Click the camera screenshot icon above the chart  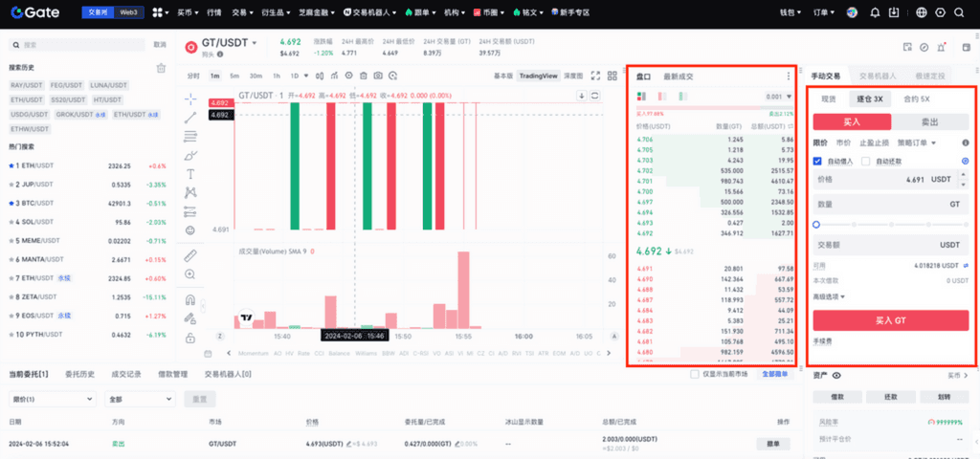coord(379,76)
